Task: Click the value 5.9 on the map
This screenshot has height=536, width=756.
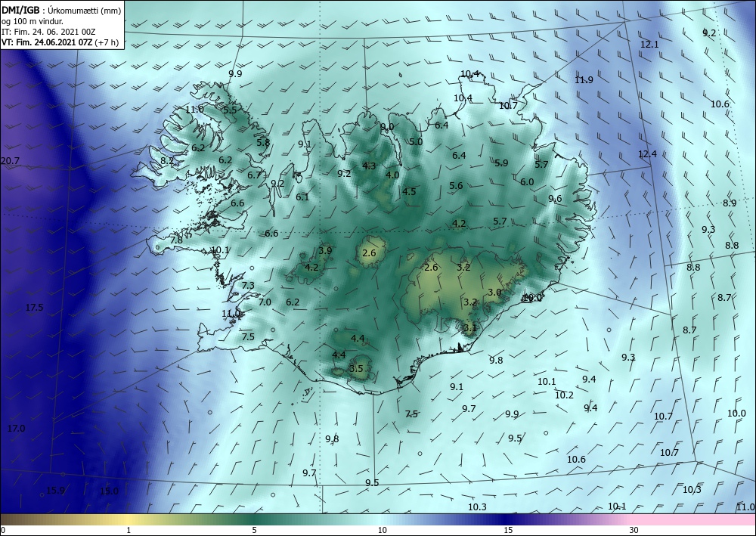Action: pos(501,163)
